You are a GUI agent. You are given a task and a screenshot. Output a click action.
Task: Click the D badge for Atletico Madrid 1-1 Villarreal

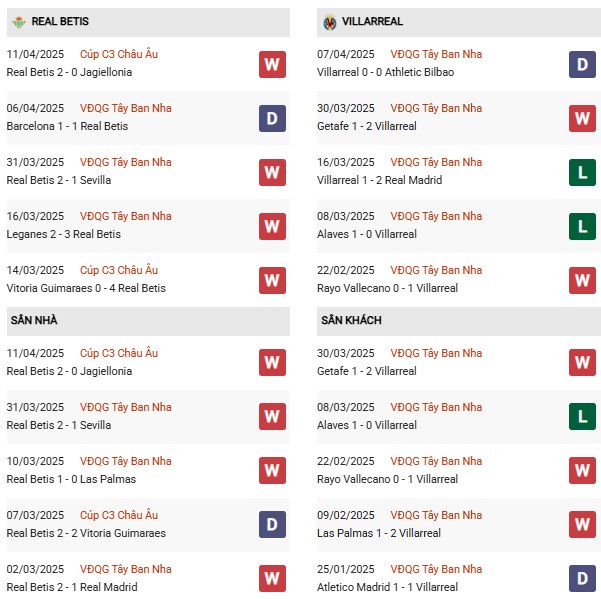[583, 577]
